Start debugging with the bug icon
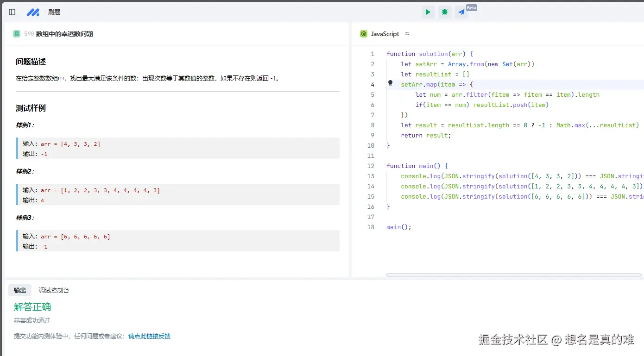Viewport: 644px width, 356px height. pos(444,12)
